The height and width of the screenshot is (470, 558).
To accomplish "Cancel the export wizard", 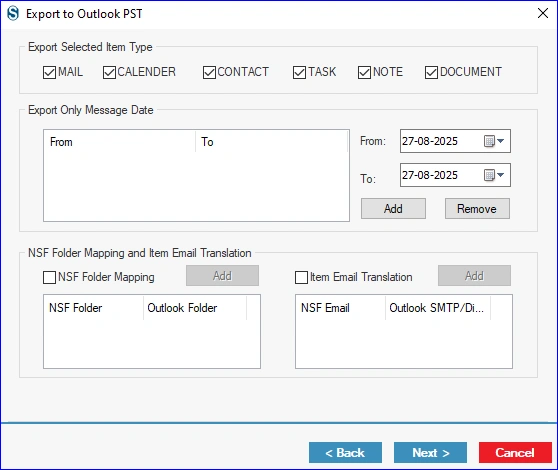I will (515, 453).
